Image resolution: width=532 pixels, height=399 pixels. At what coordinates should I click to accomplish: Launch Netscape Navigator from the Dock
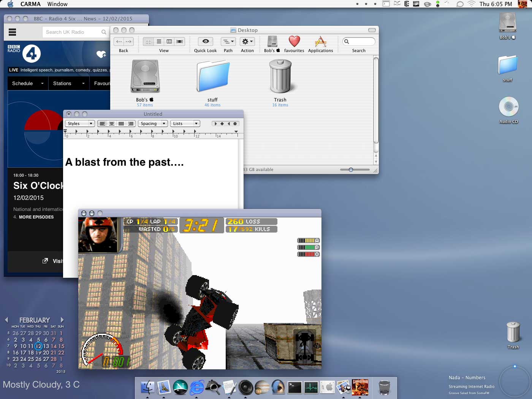coord(180,387)
